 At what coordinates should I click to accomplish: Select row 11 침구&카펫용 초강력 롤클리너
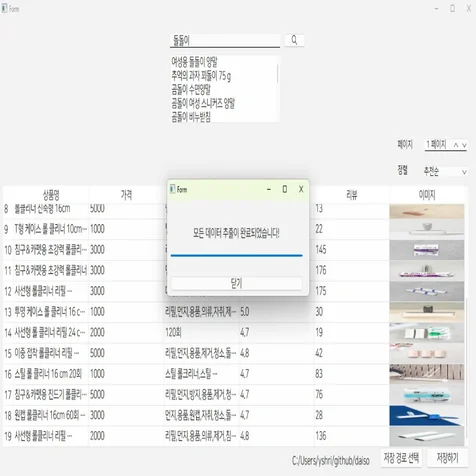51,270
